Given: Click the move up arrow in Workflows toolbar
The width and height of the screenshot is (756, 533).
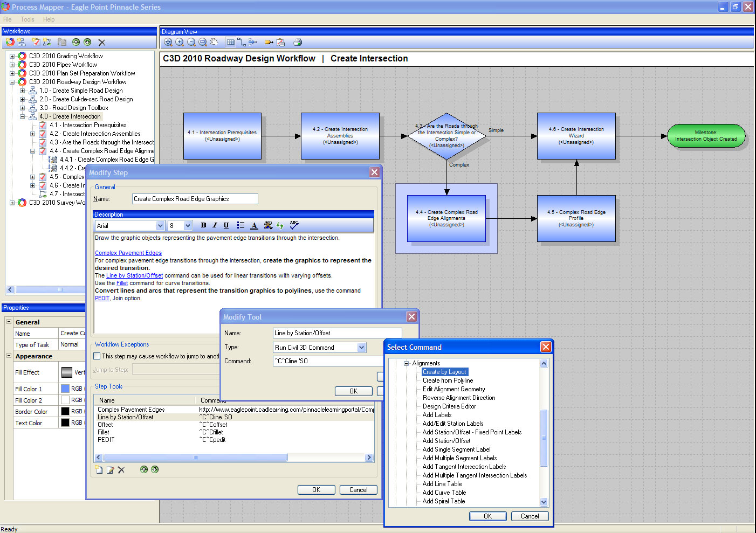Looking at the screenshot, I should click(x=76, y=42).
